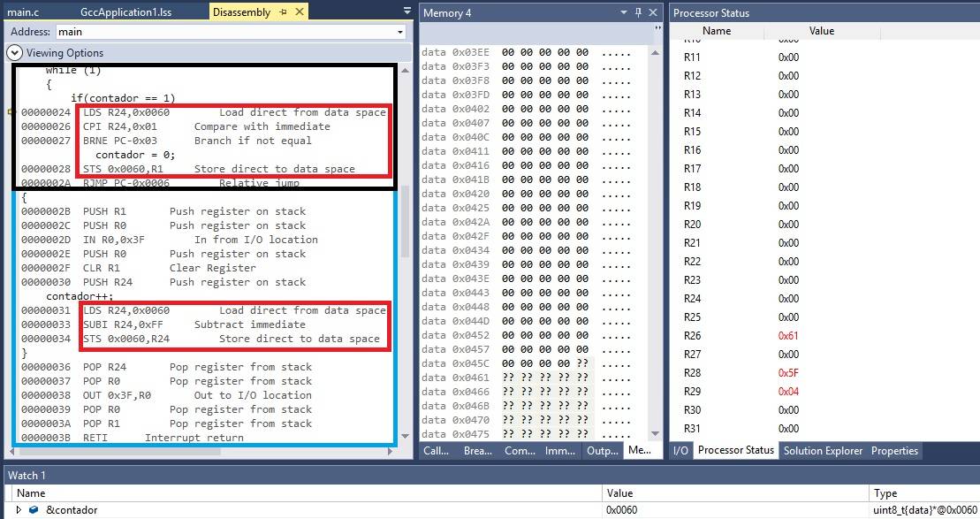Open the Address combo box dropdown
Image resolution: width=980 pixels, height=519 pixels.
(x=400, y=33)
